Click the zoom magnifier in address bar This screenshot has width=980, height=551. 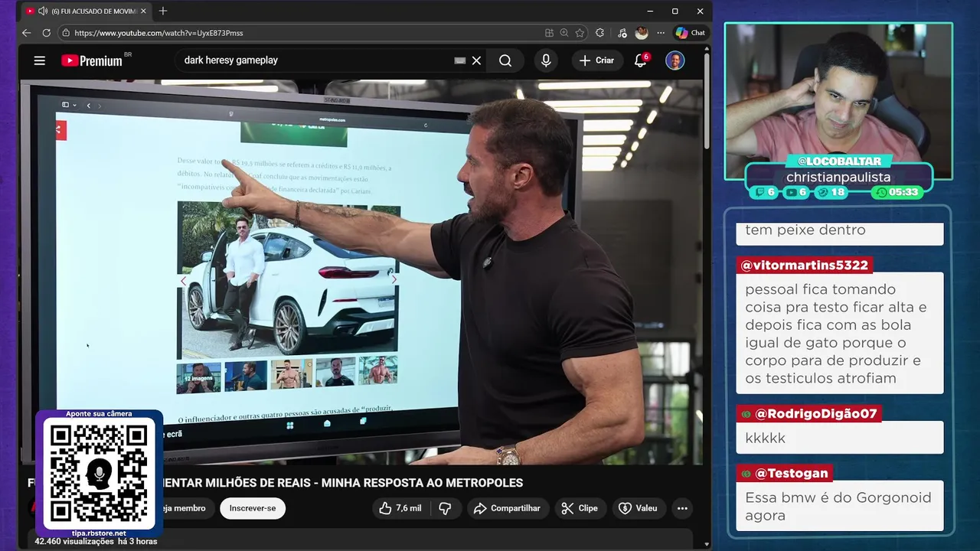pyautogui.click(x=564, y=33)
